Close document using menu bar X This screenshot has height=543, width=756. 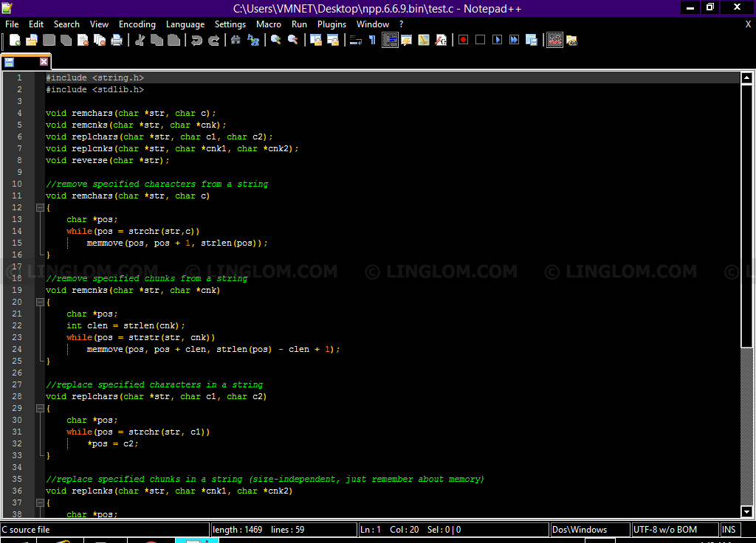coord(749,24)
